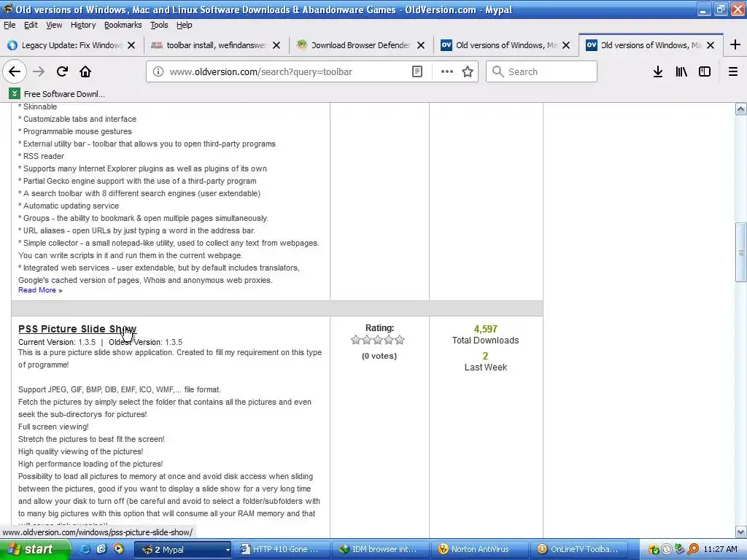The height and width of the screenshot is (560, 747).
Task: Bookmark this page with the star
Action: pos(468,71)
